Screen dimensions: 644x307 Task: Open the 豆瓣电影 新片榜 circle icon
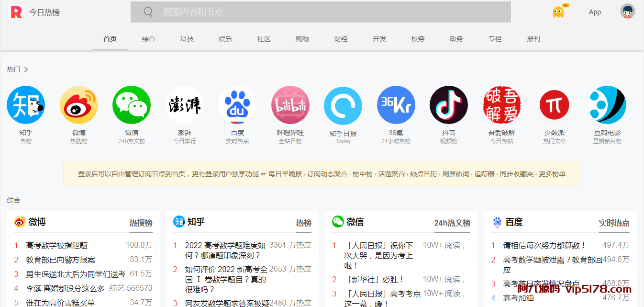(607, 105)
